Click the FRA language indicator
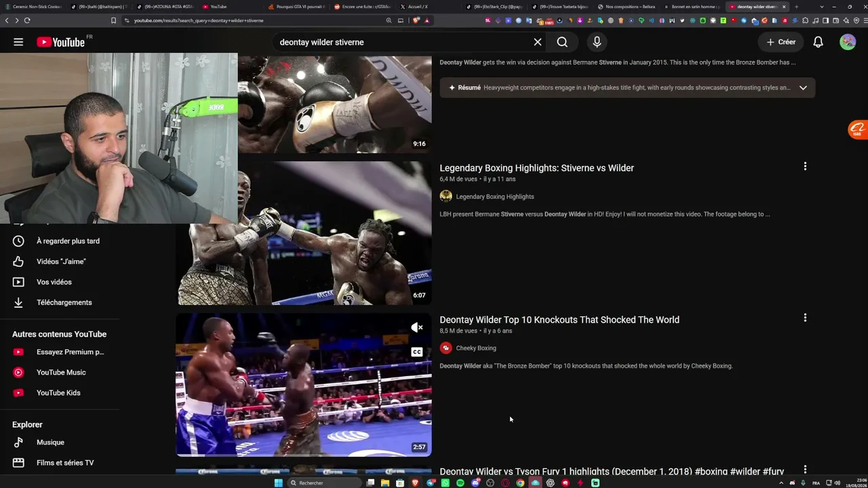868x488 pixels. 816,483
